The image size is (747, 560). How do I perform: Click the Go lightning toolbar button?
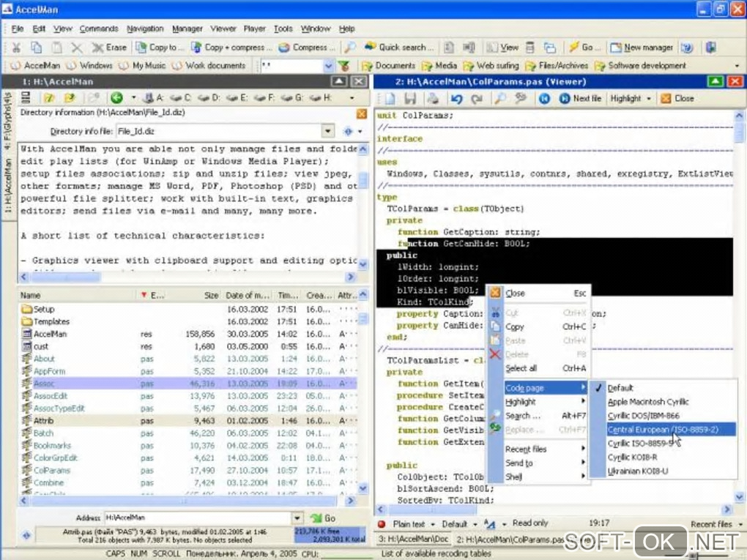coord(584,47)
